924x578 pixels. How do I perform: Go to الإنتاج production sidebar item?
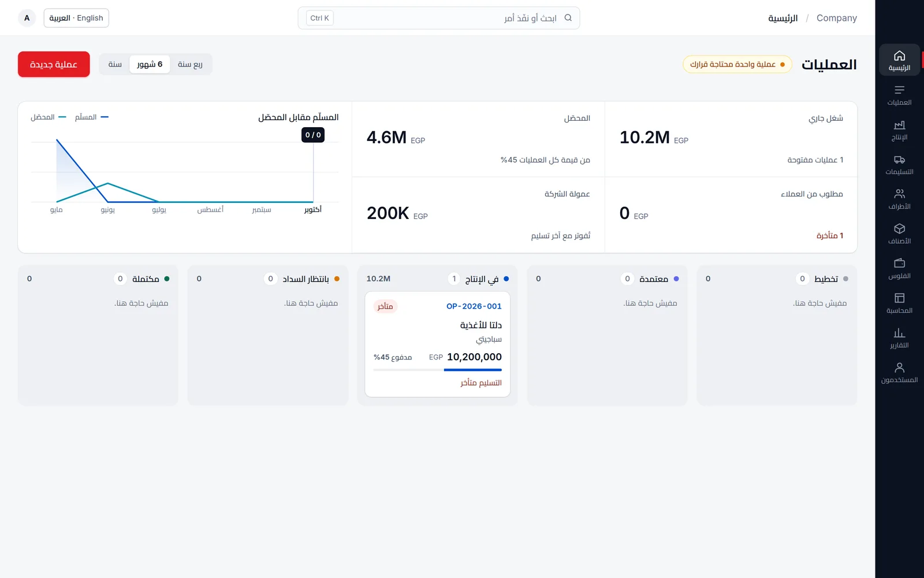[x=899, y=130]
